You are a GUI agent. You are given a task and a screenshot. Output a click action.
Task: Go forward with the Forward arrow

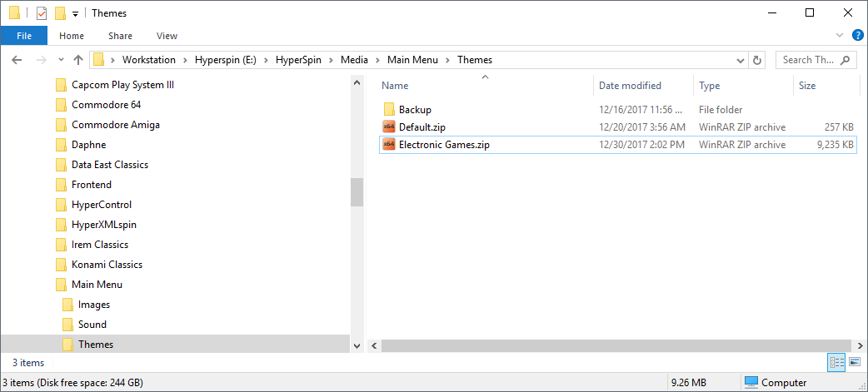(42, 60)
